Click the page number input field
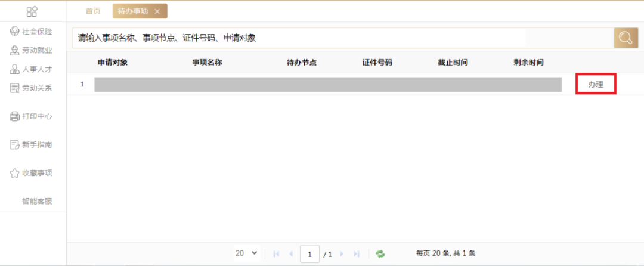644x266 pixels. click(309, 255)
